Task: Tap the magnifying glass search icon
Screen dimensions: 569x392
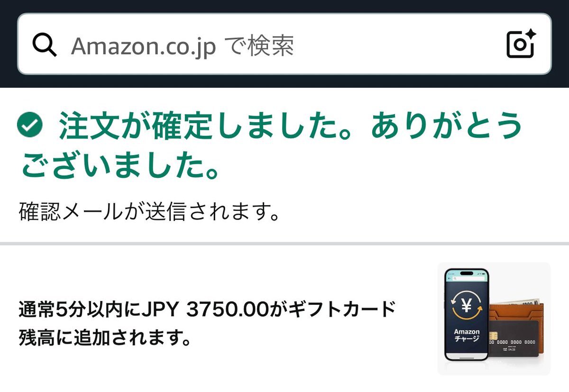Action: coord(45,45)
